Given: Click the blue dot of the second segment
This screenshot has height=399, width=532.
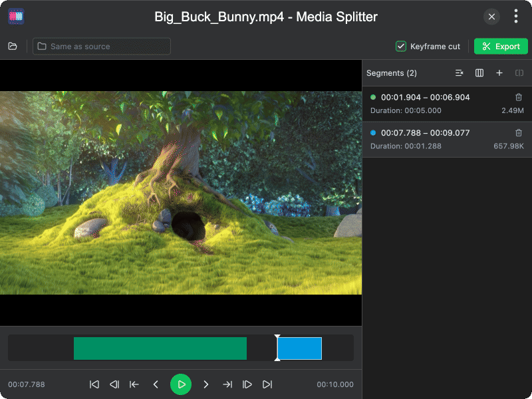Looking at the screenshot, I should point(373,133).
